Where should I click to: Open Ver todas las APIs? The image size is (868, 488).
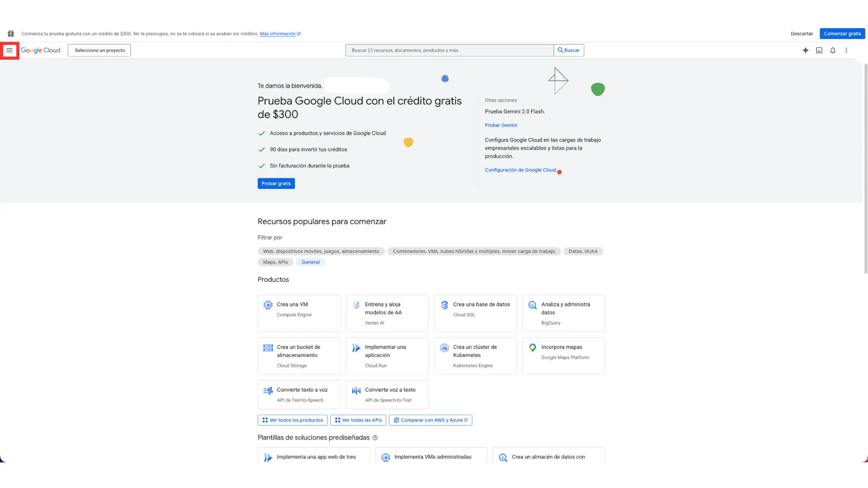pyautogui.click(x=358, y=420)
